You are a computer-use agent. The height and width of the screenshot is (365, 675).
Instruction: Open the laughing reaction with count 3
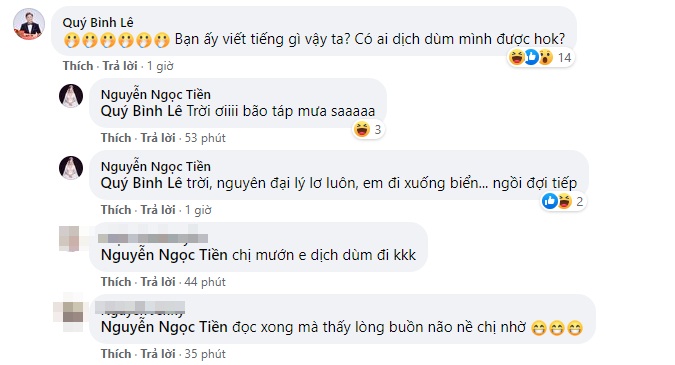pos(368,129)
